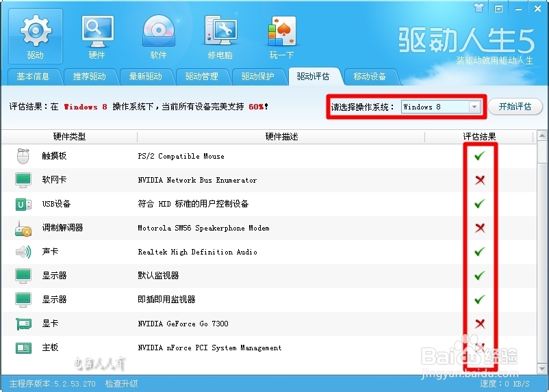The width and height of the screenshot is (549, 392).
Task: Click the 触摸板 mouse device icon
Action: click(x=23, y=156)
